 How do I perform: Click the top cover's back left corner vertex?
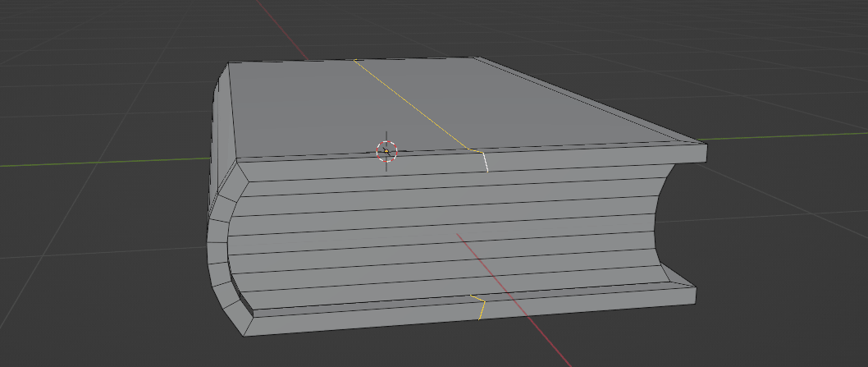pos(229,63)
